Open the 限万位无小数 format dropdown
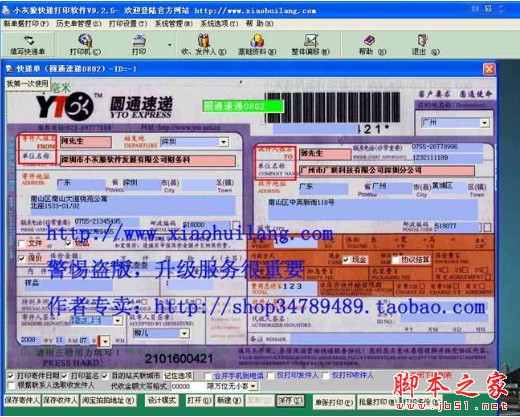 (x=253, y=386)
